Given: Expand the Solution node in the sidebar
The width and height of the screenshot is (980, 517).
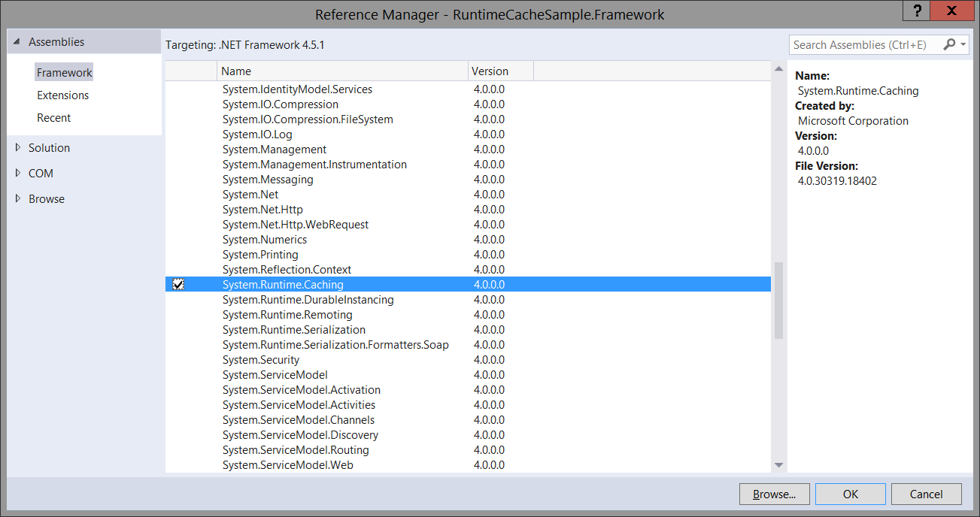Looking at the screenshot, I should 19,147.
